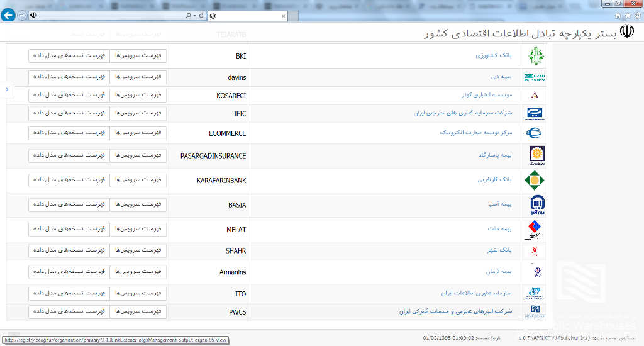
Task: Click فهرست سرویس‌ها button in IFIC row
Action: (138, 113)
